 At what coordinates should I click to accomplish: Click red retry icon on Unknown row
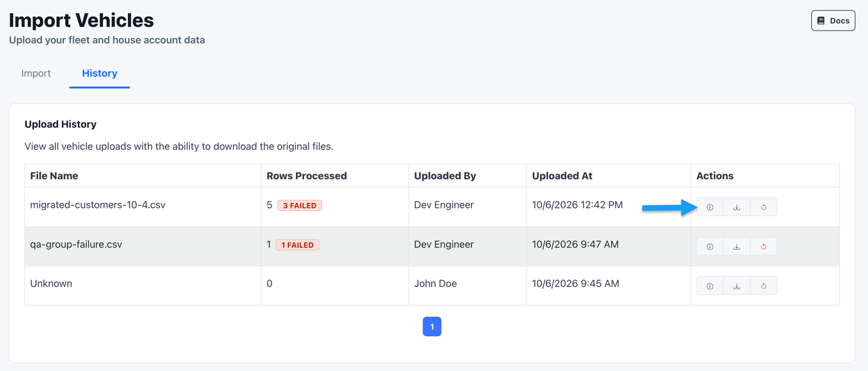tap(764, 286)
